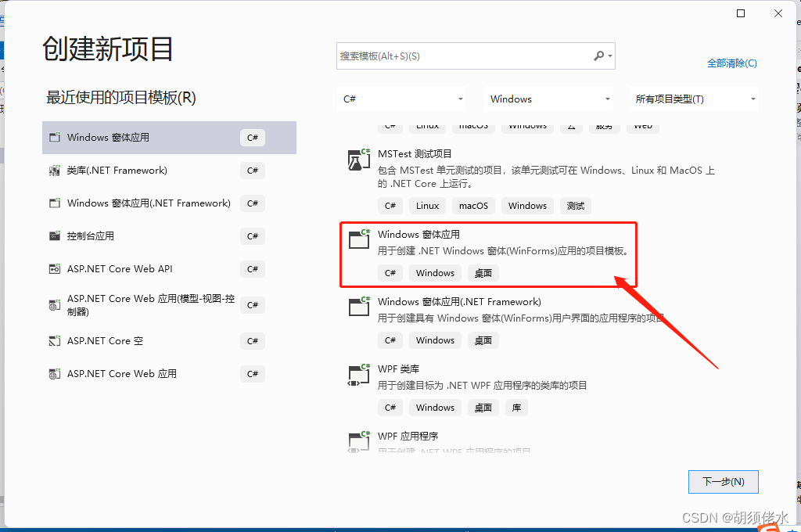801x532 pixels.
Task: Click the Windows 窗体应用 template icon in results
Action: (358, 239)
